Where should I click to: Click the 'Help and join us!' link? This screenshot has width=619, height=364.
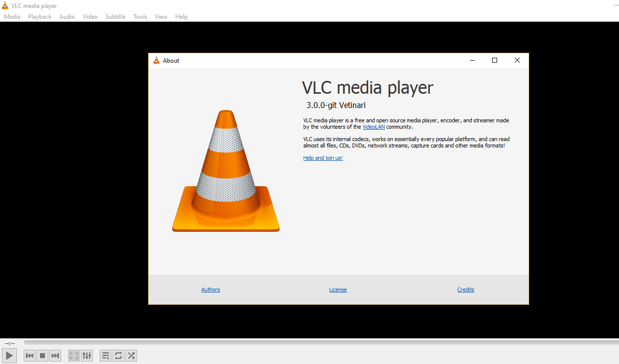323,158
